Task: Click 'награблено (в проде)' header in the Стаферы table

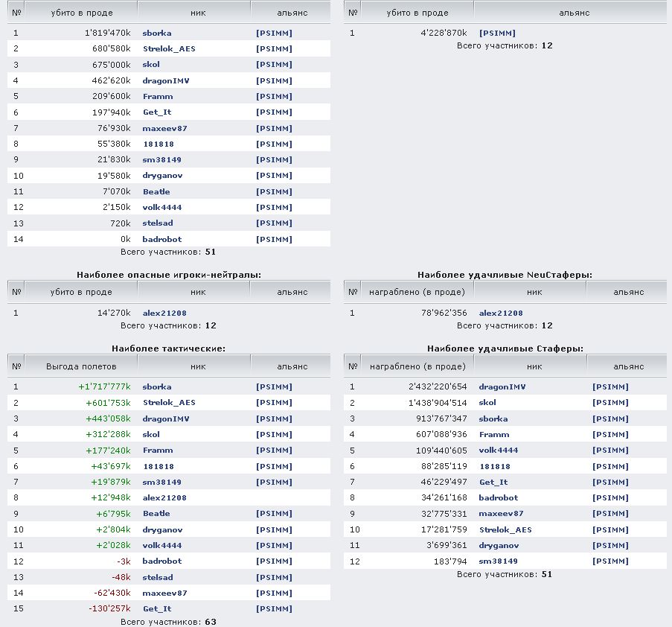Action: 417,366
